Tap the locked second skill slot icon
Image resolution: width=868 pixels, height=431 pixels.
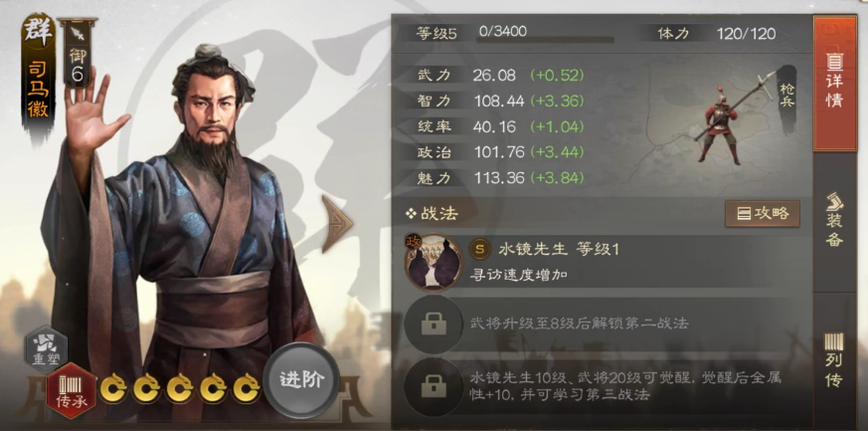434,324
